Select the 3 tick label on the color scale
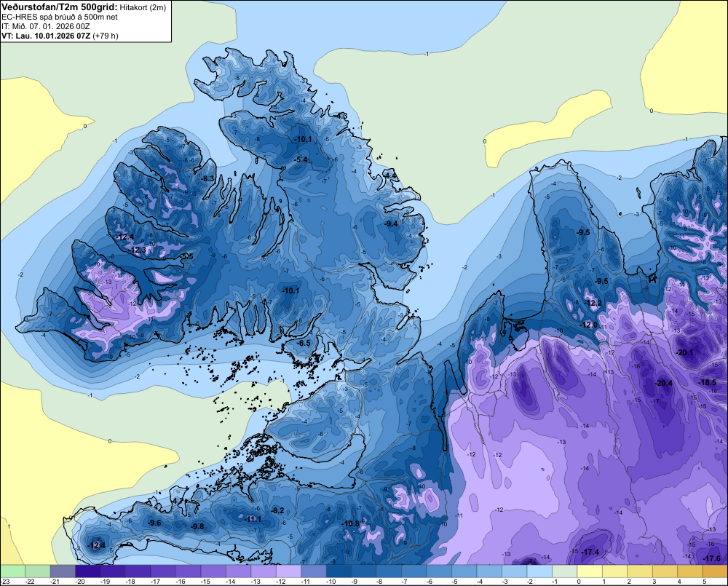The image size is (728, 586). 654,582
